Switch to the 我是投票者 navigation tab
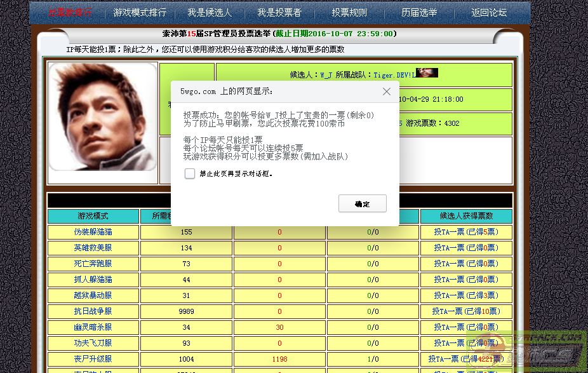The height and width of the screenshot is (373, 588). tap(279, 13)
